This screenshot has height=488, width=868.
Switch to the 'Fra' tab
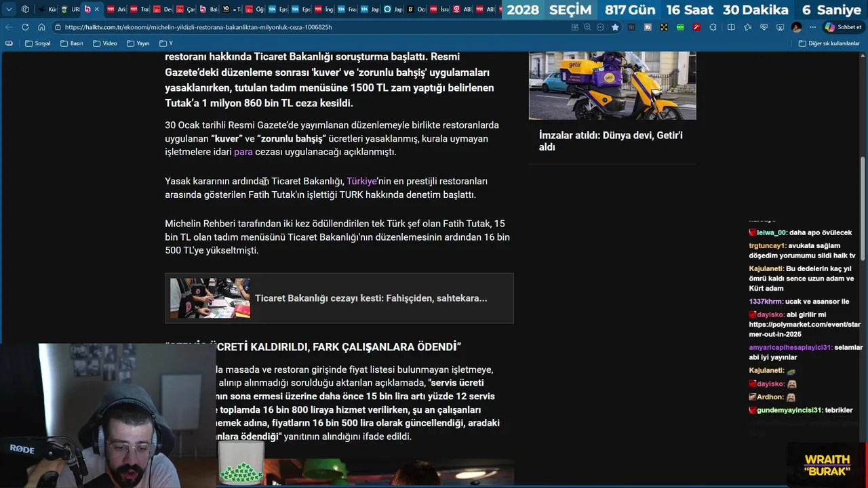click(347, 9)
